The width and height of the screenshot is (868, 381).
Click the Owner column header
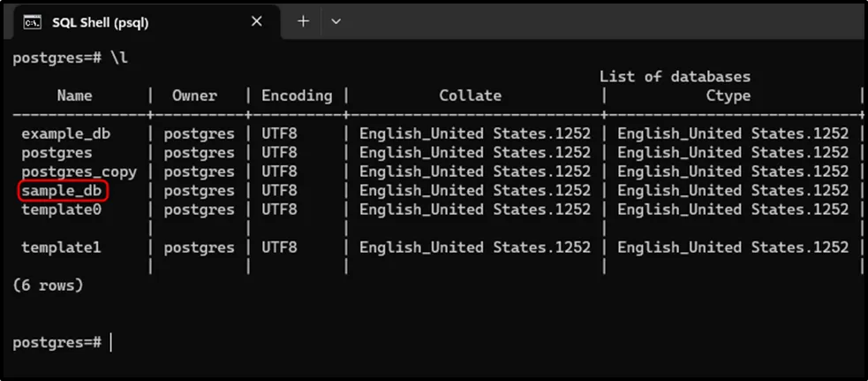(195, 95)
